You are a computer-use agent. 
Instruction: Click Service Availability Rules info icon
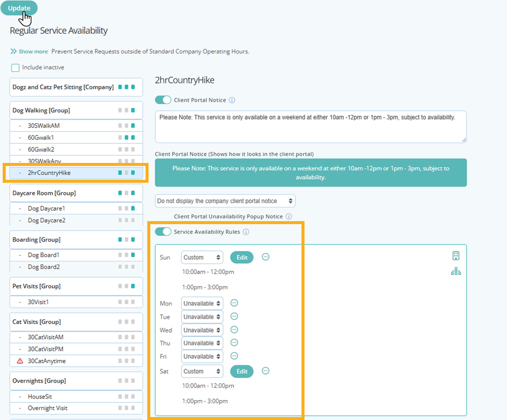click(246, 232)
